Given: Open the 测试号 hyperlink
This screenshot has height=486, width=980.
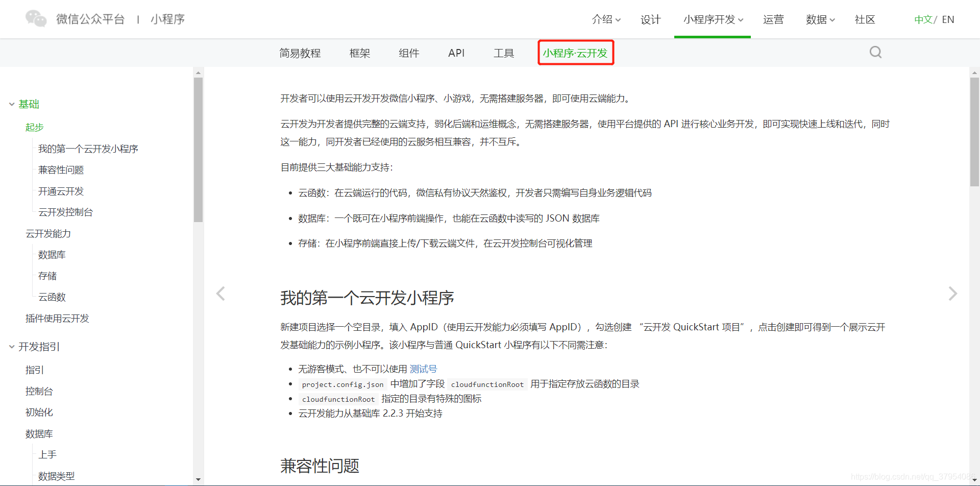Looking at the screenshot, I should tap(423, 369).
